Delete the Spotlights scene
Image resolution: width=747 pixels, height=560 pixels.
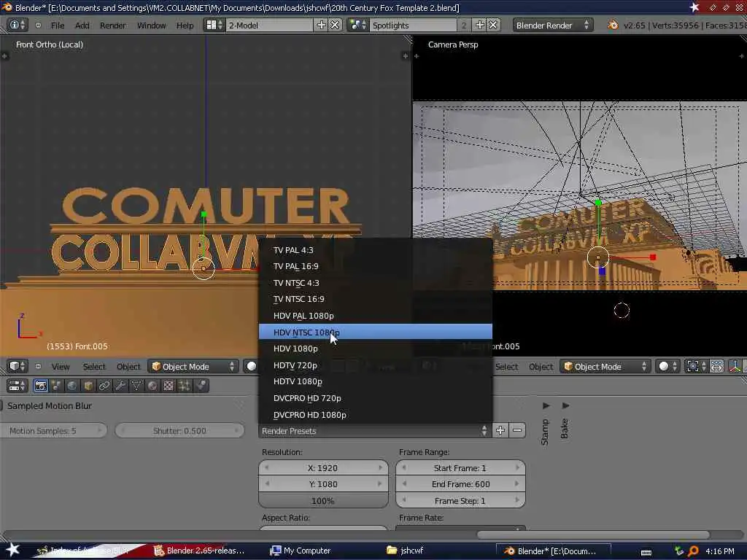(x=493, y=25)
